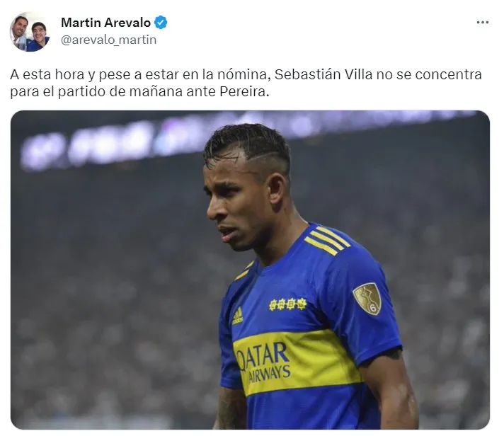This screenshot has height=436, width=504.
Task: Open Martin Arevalo's profile avatar
Action: tap(30, 31)
